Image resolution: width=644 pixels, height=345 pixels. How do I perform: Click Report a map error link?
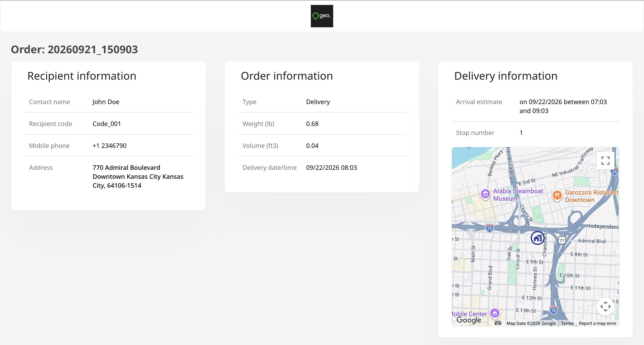[597, 323]
